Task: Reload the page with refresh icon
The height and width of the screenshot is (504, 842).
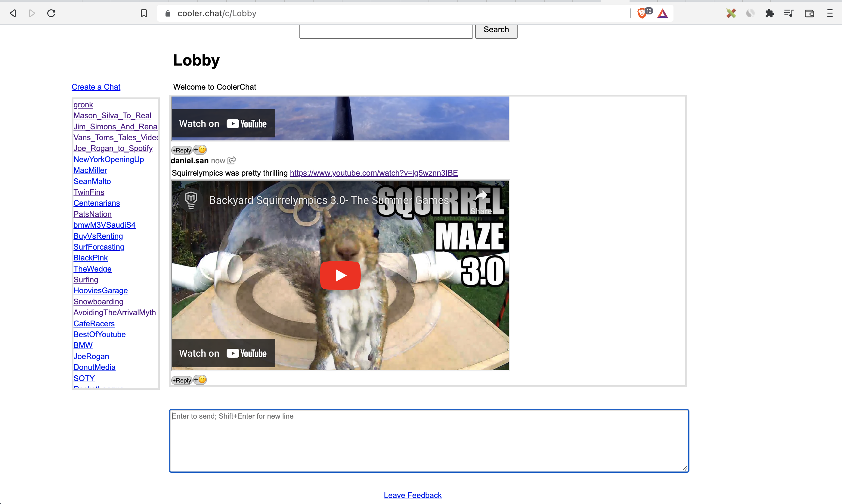Action: tap(51, 13)
